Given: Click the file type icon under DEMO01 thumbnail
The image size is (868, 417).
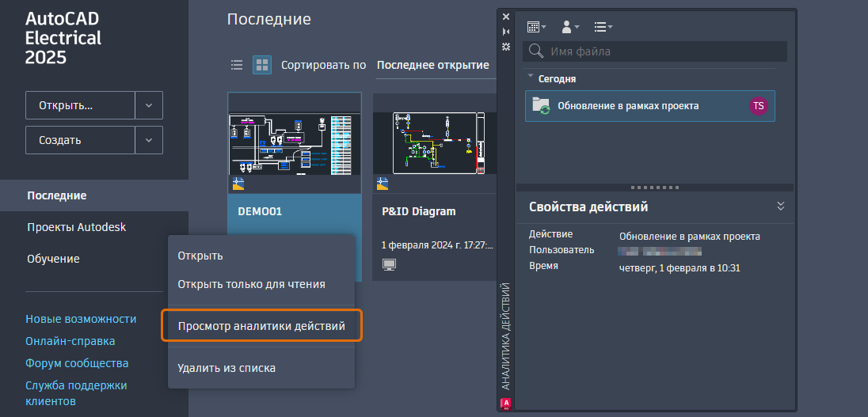Looking at the screenshot, I should coord(238,184).
